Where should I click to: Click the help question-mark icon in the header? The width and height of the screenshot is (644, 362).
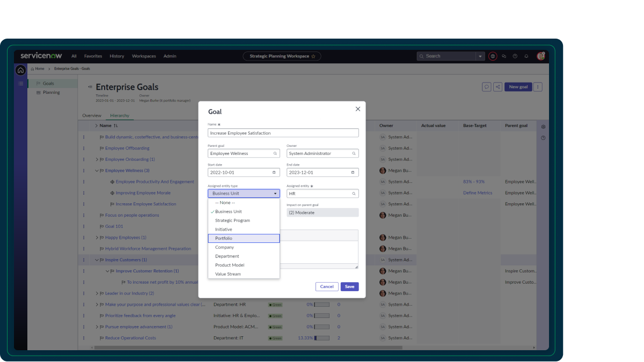point(515,56)
